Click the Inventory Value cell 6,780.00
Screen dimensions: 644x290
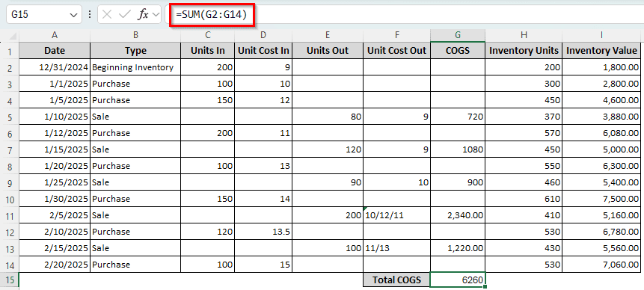point(601,232)
